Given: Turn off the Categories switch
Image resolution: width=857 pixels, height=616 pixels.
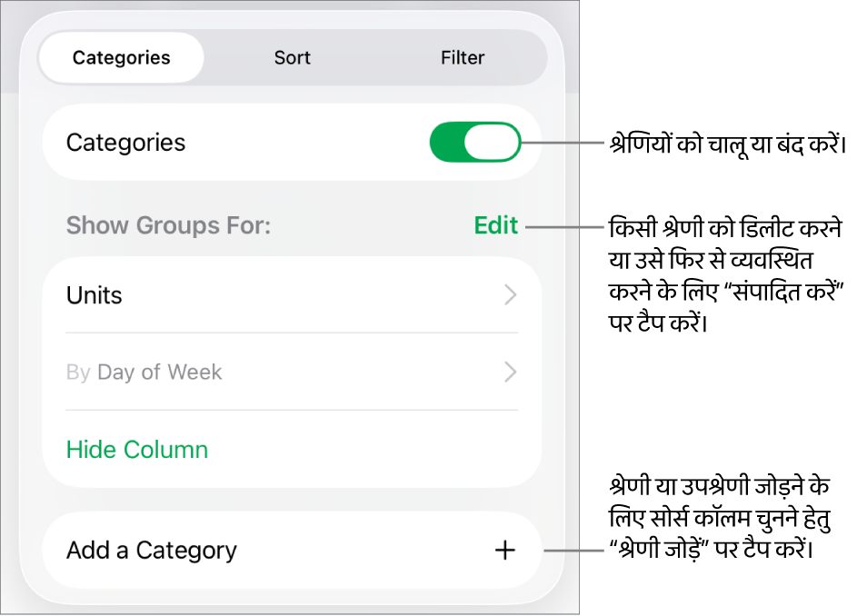Looking at the screenshot, I should 474,143.
